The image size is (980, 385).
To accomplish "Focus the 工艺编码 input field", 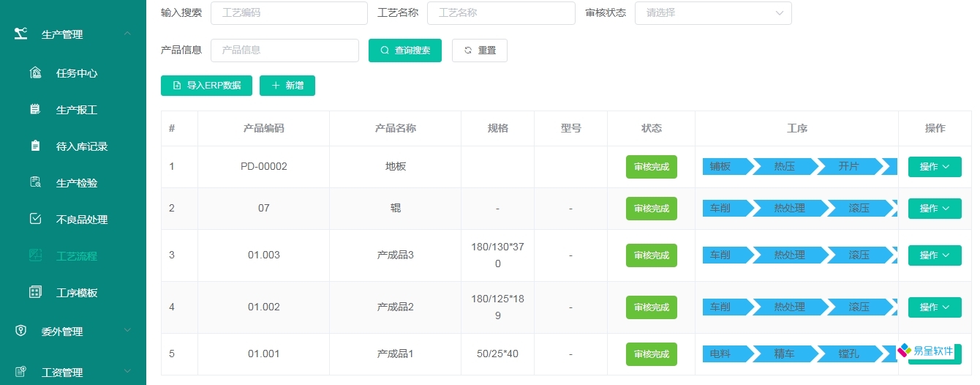I will click(289, 13).
